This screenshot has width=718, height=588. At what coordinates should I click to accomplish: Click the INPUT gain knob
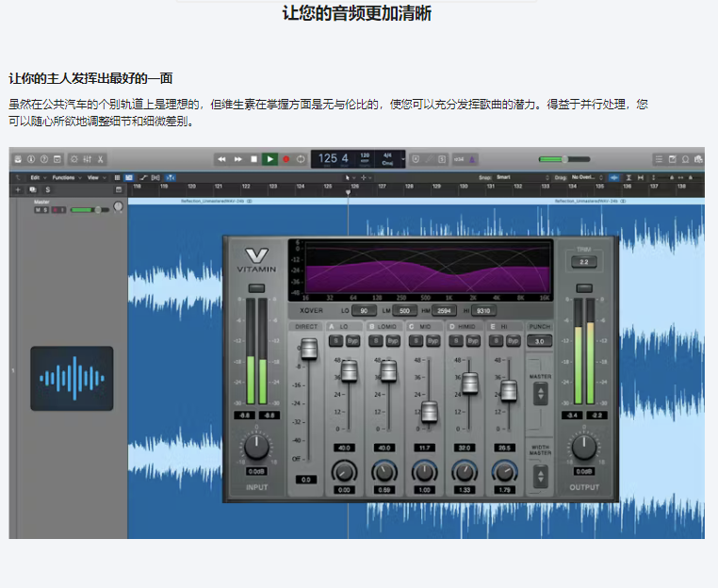pos(256,447)
